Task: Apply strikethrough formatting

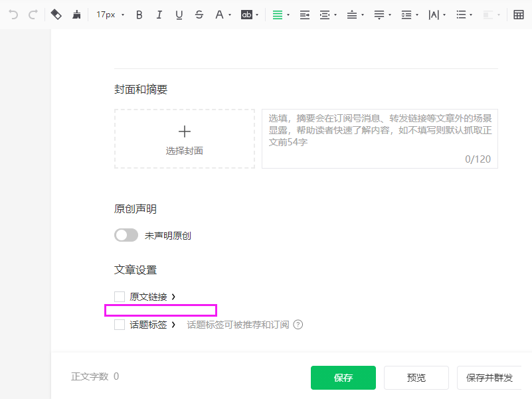Action: [x=199, y=15]
